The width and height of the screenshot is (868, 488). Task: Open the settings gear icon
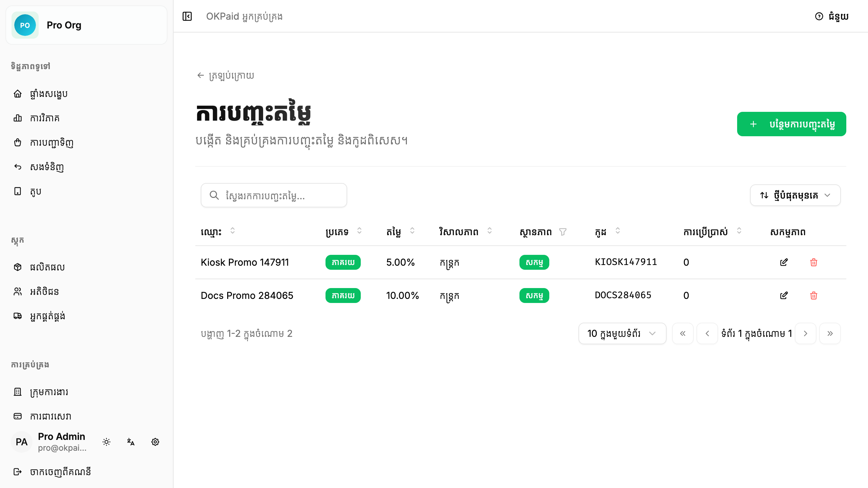coord(155,442)
